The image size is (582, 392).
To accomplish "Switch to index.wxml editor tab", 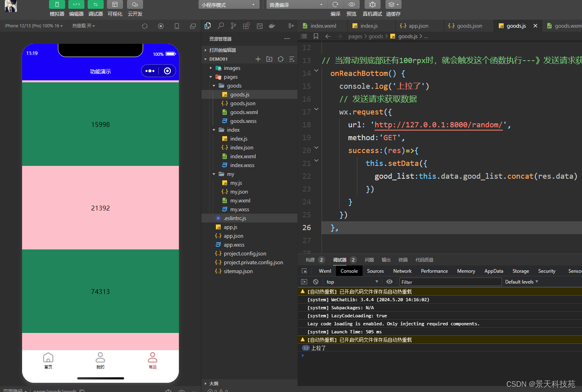I will pos(323,26).
